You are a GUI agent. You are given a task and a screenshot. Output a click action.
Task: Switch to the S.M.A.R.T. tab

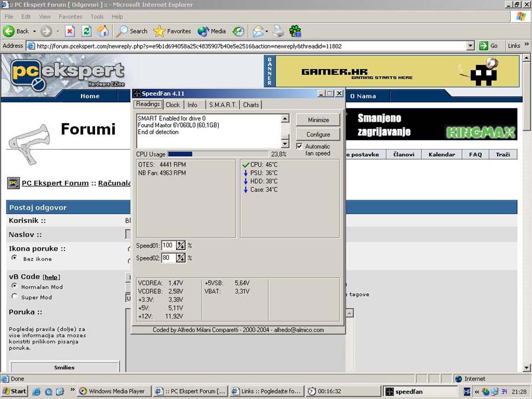click(x=222, y=105)
